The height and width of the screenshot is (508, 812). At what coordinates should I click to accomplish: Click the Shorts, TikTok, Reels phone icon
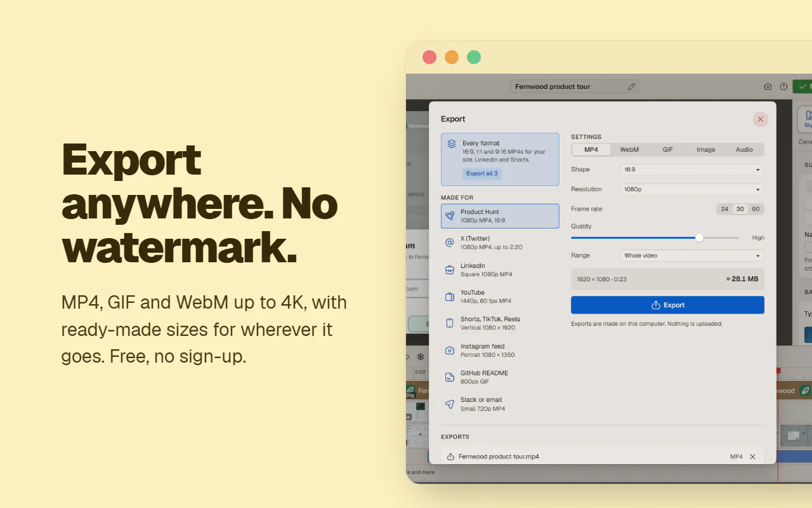tap(450, 323)
